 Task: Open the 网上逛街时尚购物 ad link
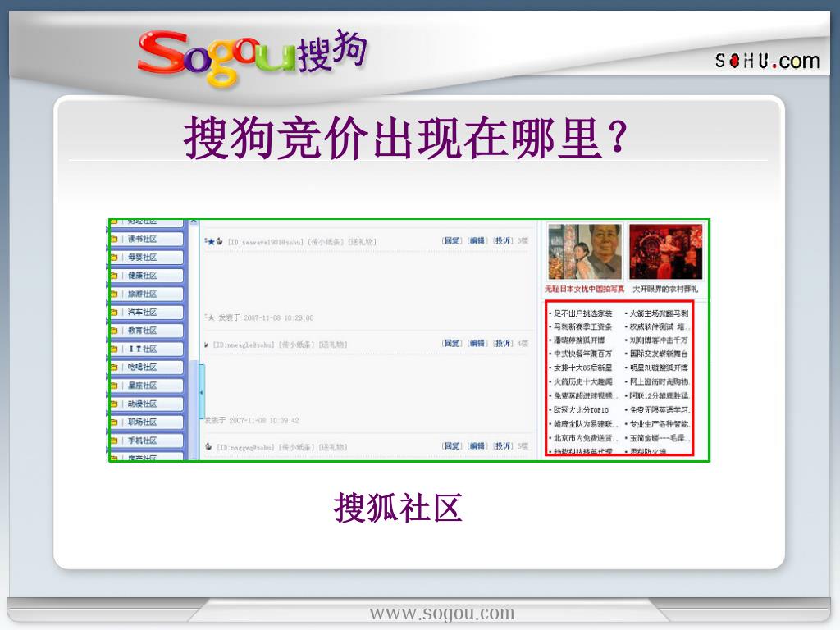[659, 381]
